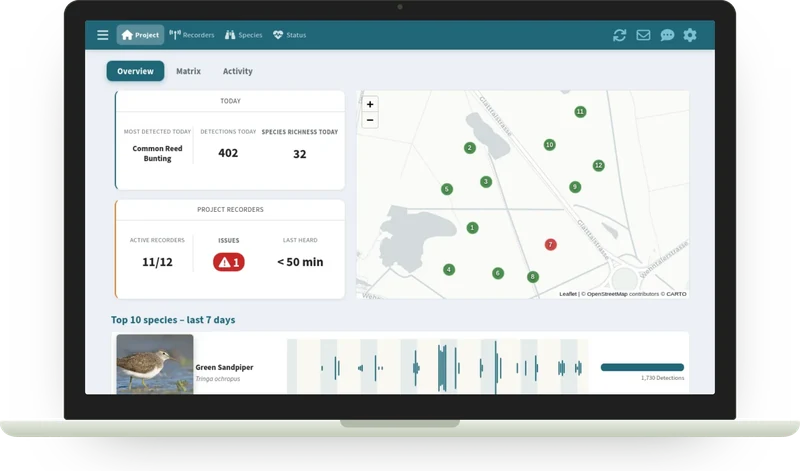Open the CARTO attribution link
Image resolution: width=800 pixels, height=471 pixels.
click(676, 294)
